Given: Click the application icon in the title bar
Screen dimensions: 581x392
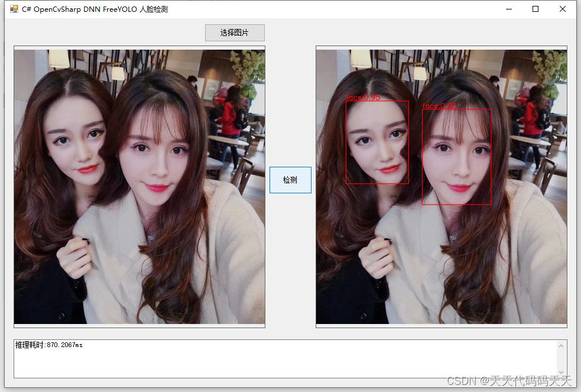Looking at the screenshot, I should pos(13,9).
